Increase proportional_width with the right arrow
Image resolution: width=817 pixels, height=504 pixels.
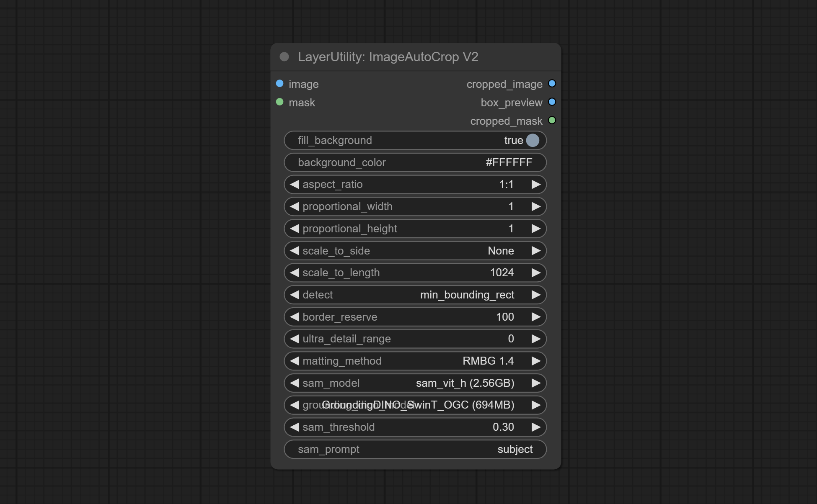[x=535, y=206]
